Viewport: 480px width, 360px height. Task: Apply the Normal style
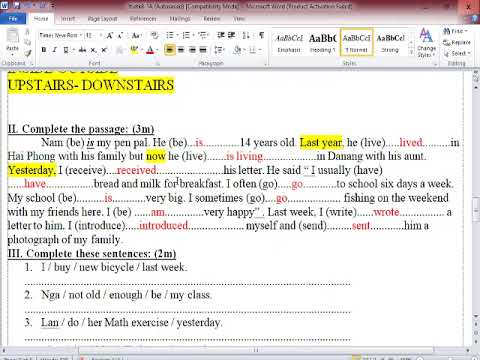tap(356, 43)
